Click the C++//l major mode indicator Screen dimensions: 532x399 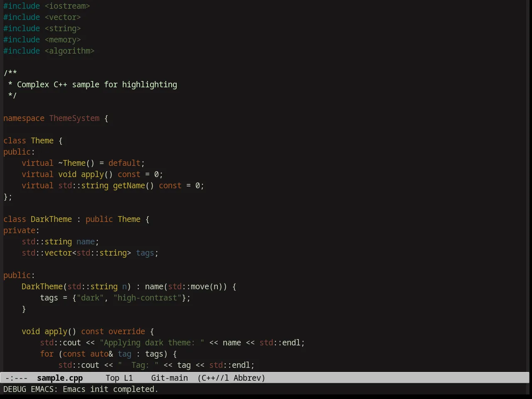pos(213,378)
